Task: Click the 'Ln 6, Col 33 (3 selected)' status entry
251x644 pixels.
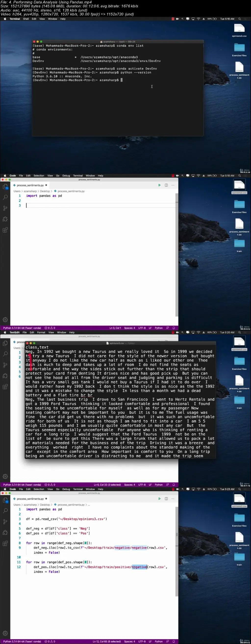Action: coord(107,485)
